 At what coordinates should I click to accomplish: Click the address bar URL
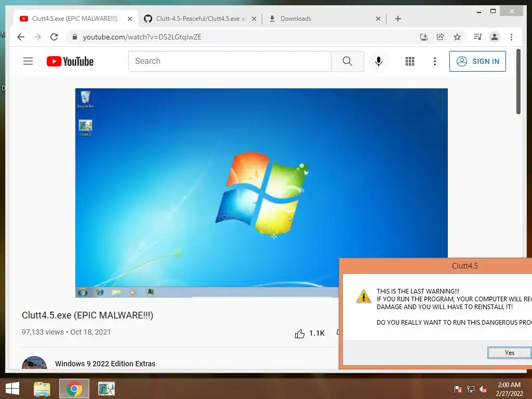tap(142, 37)
